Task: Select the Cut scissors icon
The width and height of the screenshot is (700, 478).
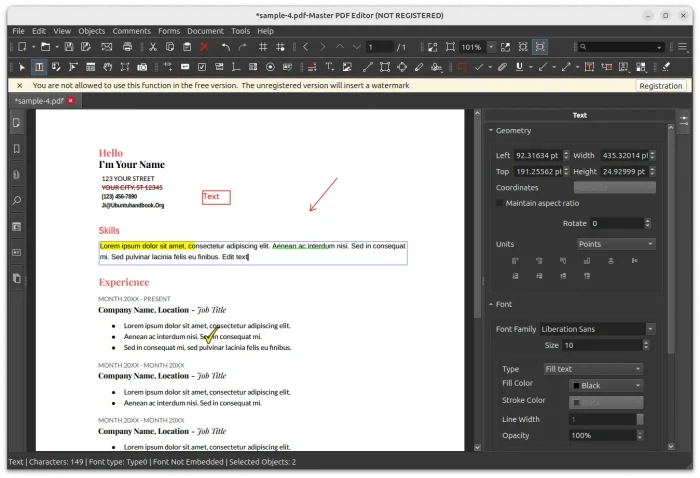Action: 153,47
